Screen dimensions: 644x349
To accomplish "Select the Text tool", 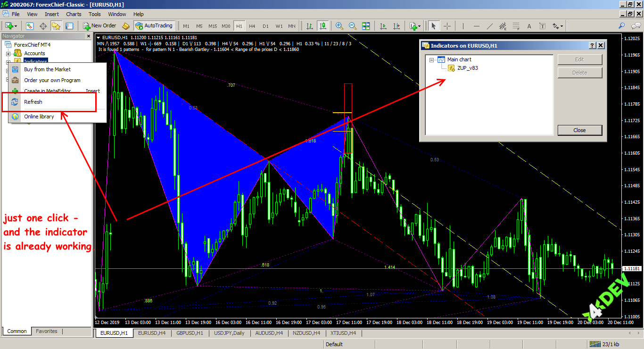I will (529, 26).
